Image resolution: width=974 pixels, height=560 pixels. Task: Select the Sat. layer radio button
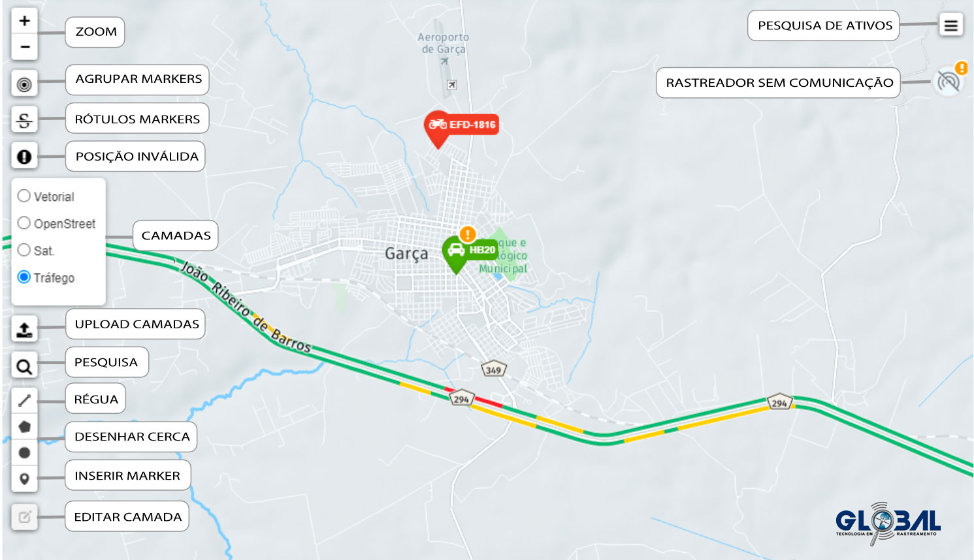tap(24, 250)
